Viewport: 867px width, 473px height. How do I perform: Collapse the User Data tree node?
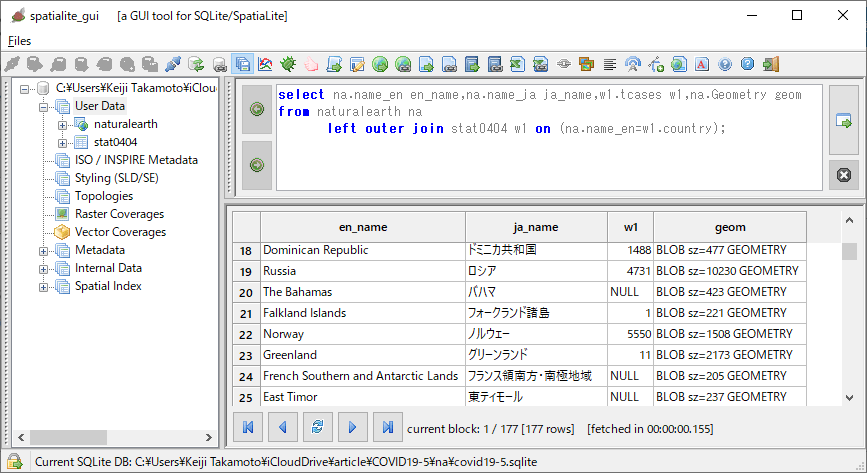43,107
